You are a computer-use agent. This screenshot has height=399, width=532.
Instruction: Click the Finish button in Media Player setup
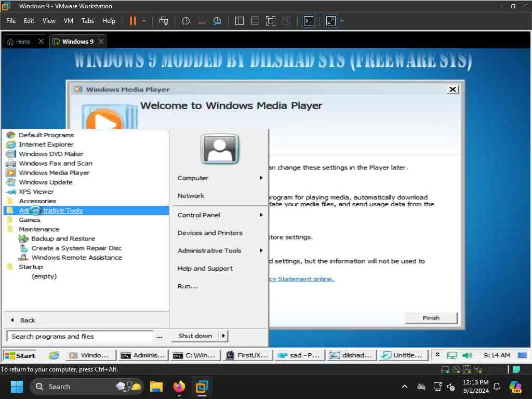pyautogui.click(x=431, y=318)
